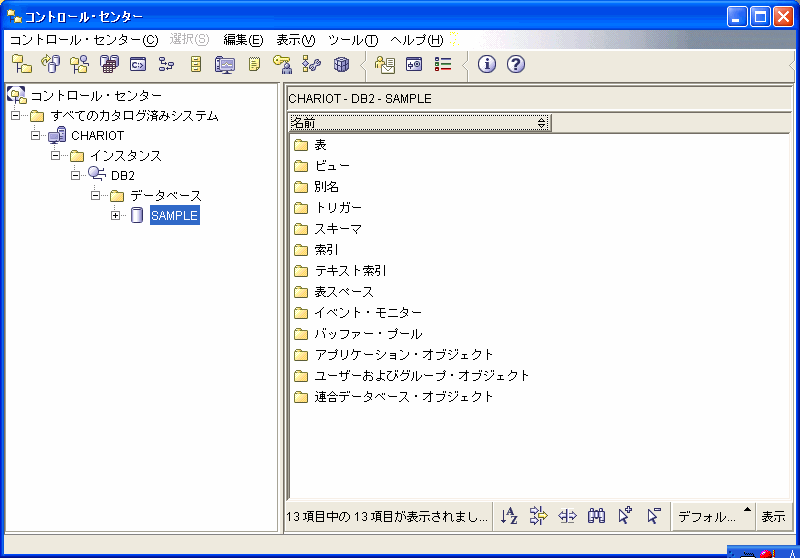
Task: Collapse the インスタンス folder node
Action: point(56,155)
